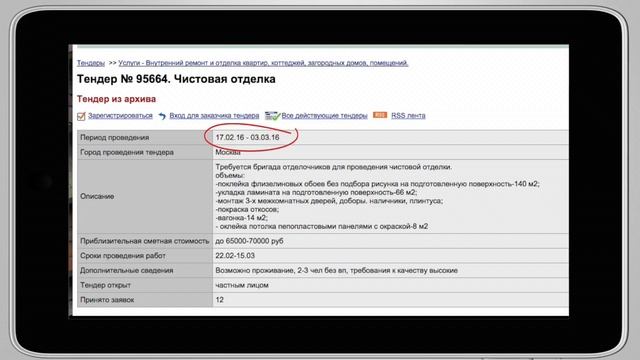Click the active tenders list icon

pyautogui.click(x=272, y=116)
